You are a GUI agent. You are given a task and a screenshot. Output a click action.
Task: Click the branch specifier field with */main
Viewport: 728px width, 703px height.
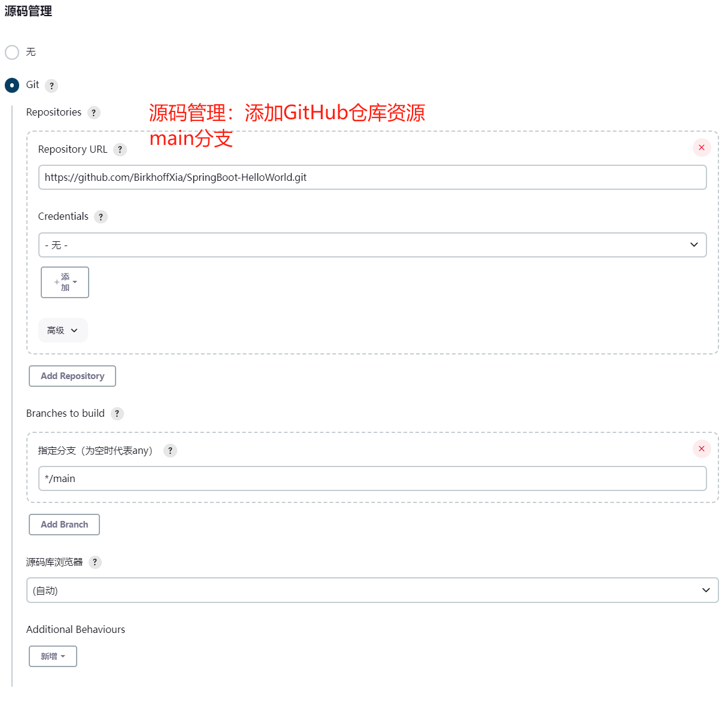tap(372, 478)
